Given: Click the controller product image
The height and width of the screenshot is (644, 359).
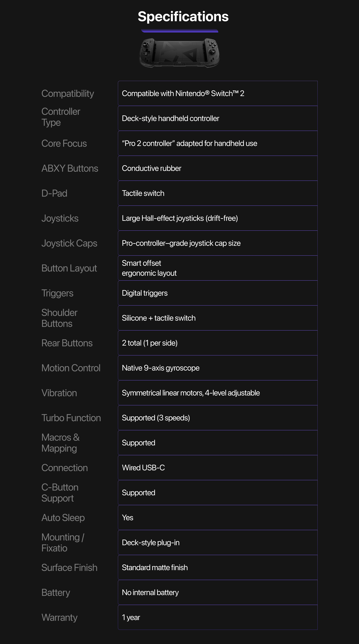Looking at the screenshot, I should (179, 53).
